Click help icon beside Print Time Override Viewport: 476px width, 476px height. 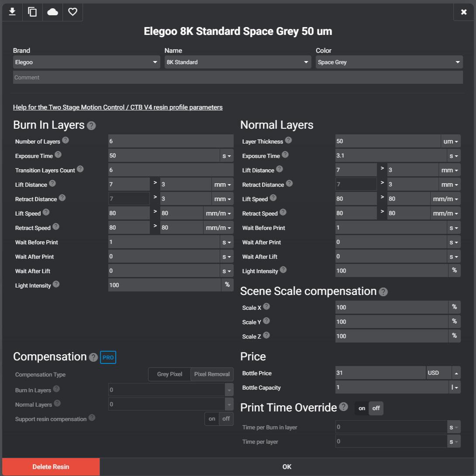point(344,407)
